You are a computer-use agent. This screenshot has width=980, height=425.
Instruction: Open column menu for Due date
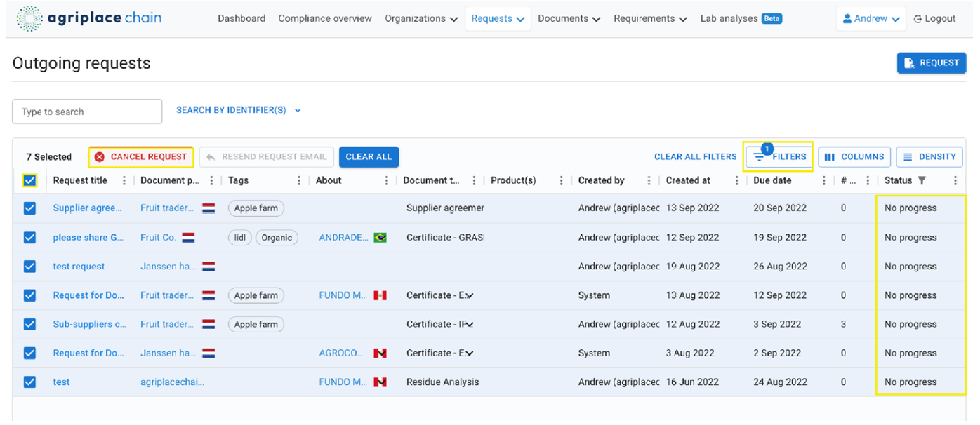pyautogui.click(x=823, y=180)
